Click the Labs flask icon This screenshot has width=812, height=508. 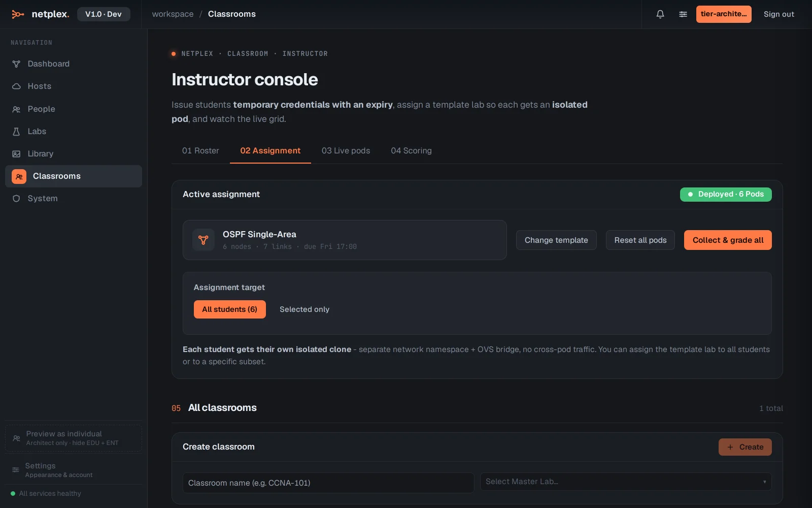point(16,132)
